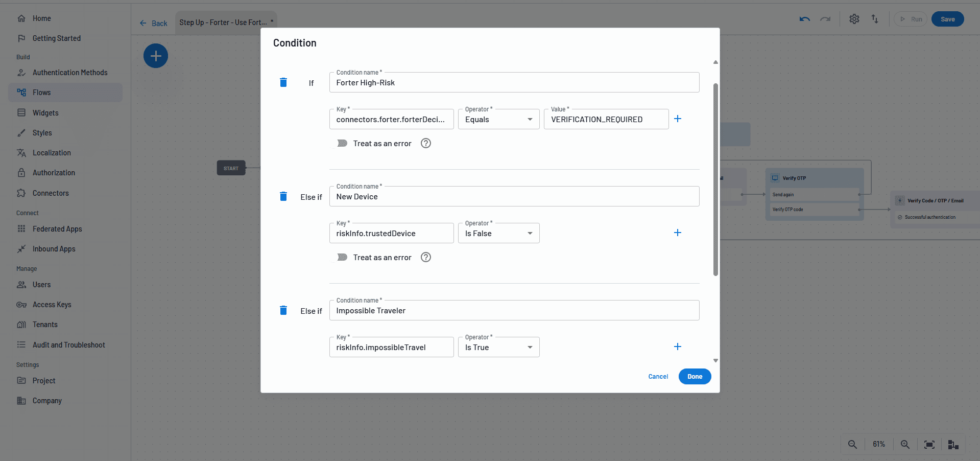Click the Done button
This screenshot has height=461, width=980.
695,377
